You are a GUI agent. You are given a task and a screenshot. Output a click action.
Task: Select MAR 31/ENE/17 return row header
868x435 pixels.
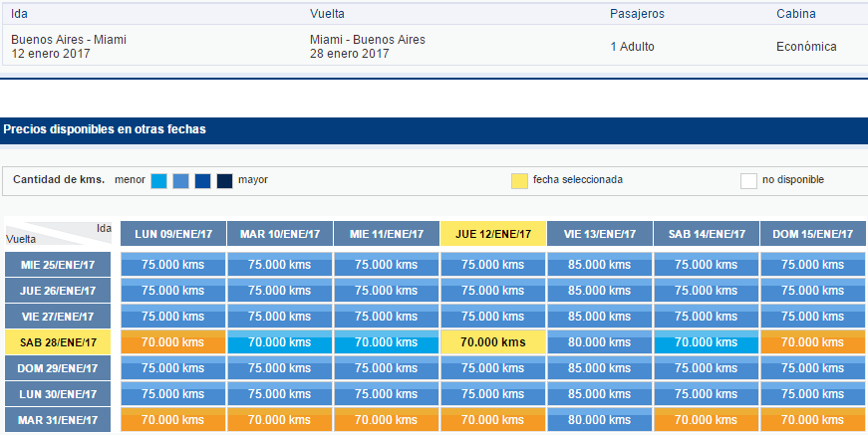click(x=58, y=420)
